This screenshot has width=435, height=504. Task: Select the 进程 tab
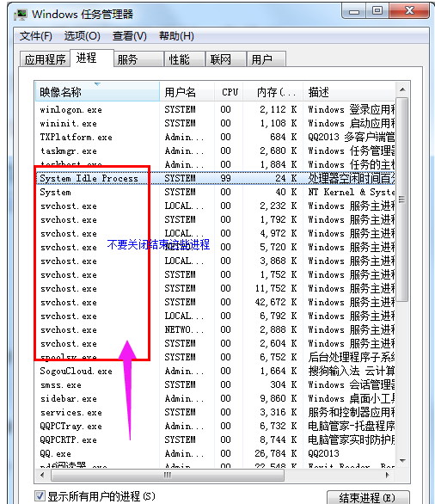coord(92,58)
